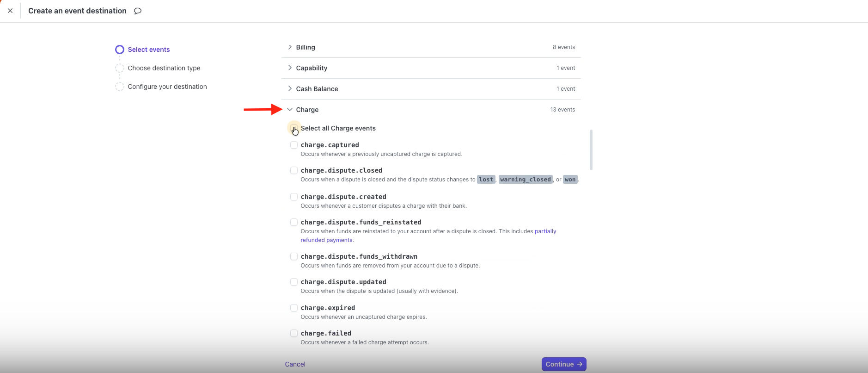Collapse the Charge events group
Image resolution: width=868 pixels, height=373 pixels.
tap(290, 110)
